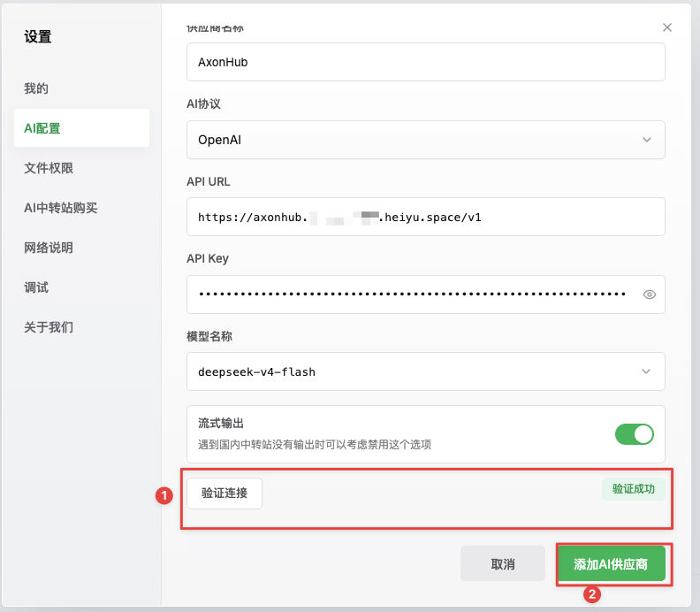Close the settings dialog with the X icon
This screenshot has width=700, height=612.
tap(667, 27)
